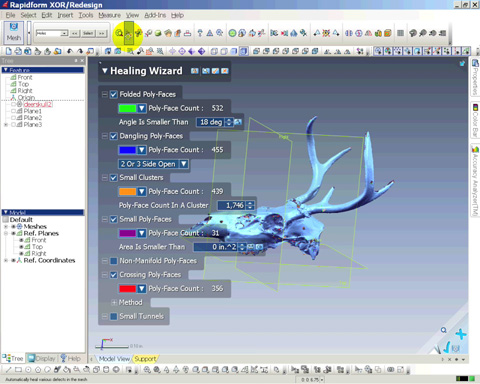Screen dimensions: 480x384
Task: Open the Help tab in left panel
Action: [71, 358]
